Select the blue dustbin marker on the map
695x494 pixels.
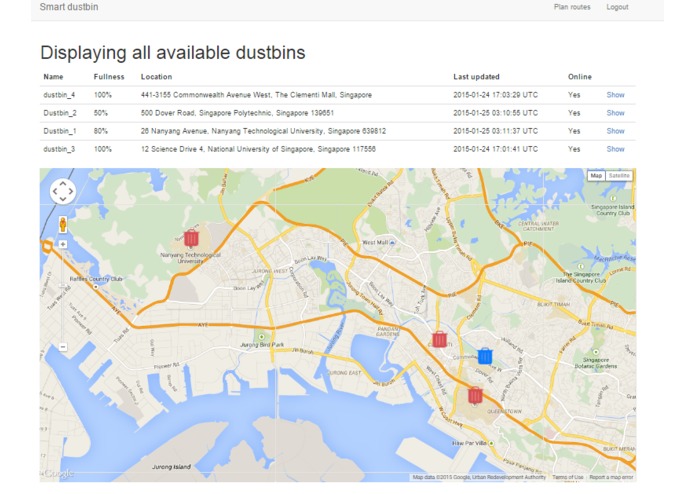point(485,356)
